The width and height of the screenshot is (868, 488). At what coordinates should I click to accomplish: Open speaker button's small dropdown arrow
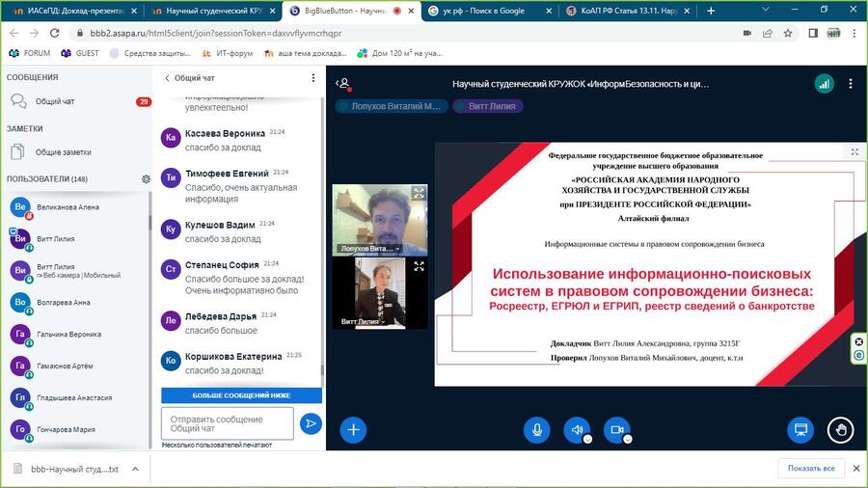tap(588, 440)
